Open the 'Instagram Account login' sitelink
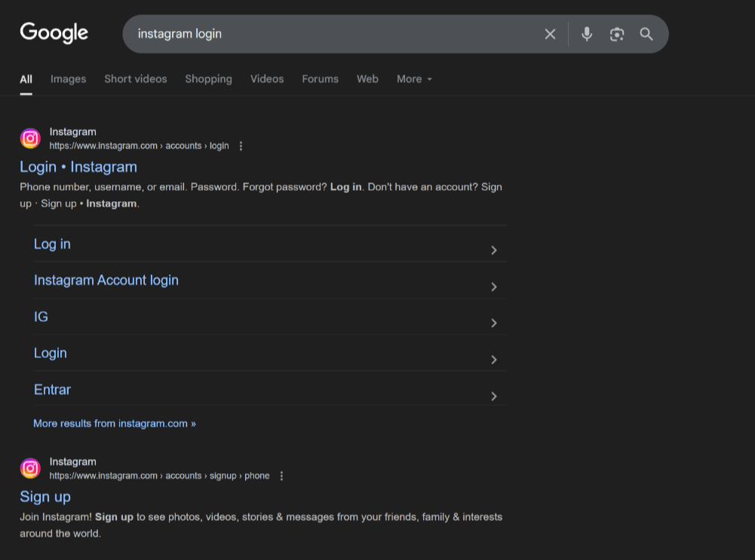The image size is (755, 560). pyautogui.click(x=106, y=280)
